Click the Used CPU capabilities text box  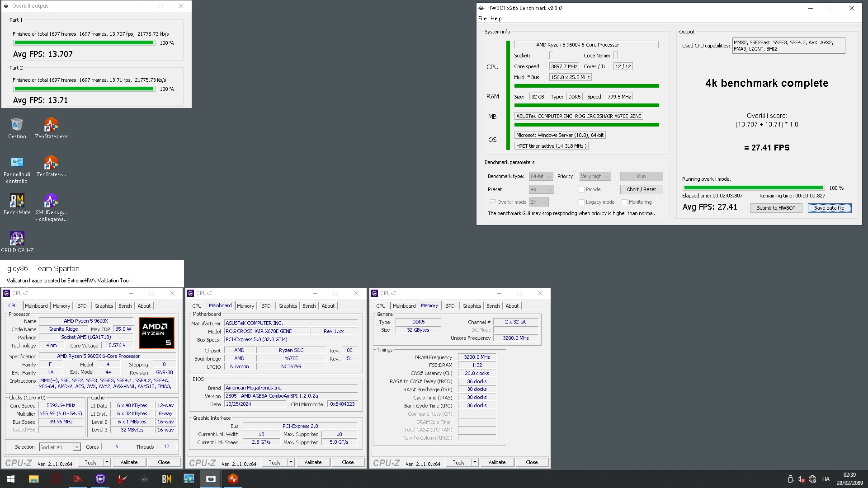coord(788,46)
